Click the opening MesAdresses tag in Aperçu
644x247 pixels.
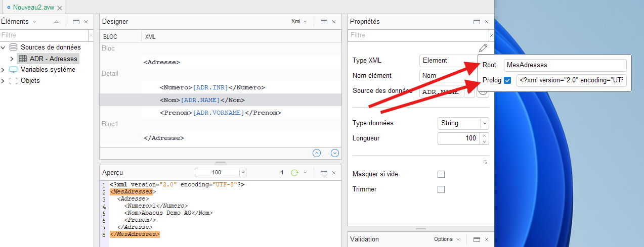(133, 192)
